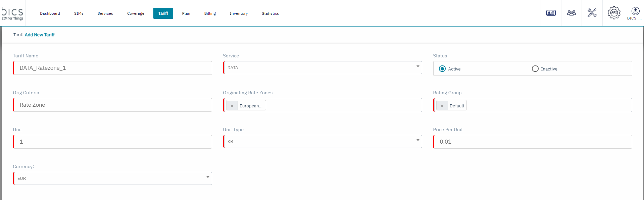Open the ID card icon in header

click(551, 13)
